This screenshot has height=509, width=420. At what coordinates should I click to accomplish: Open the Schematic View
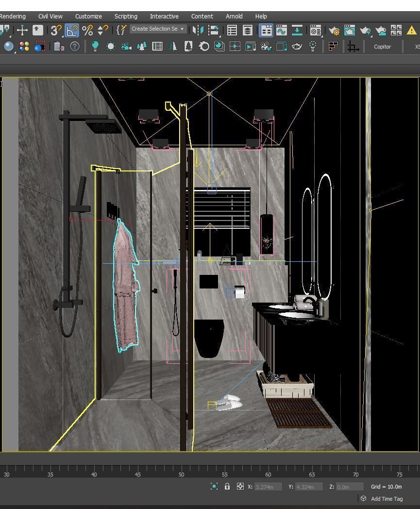(297, 31)
